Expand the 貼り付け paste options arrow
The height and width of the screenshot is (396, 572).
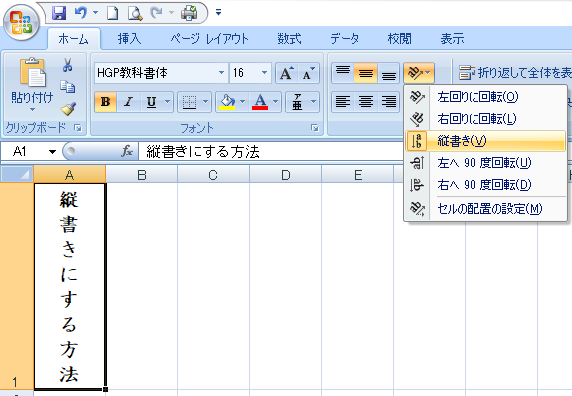[32, 109]
